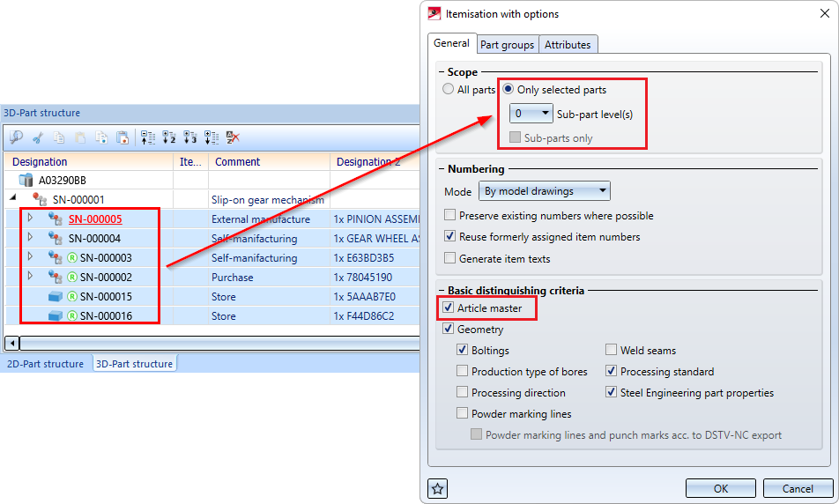
Task: Click the blue part icon of SN-000016
Action: pyautogui.click(x=56, y=315)
